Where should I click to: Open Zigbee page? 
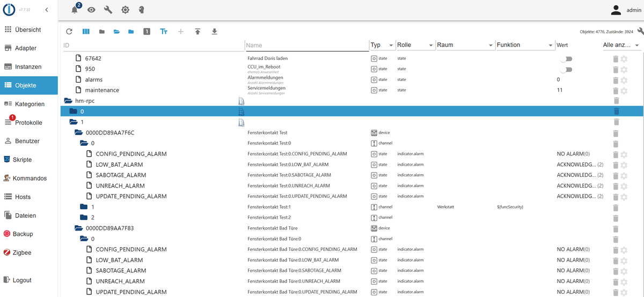[x=29, y=253]
